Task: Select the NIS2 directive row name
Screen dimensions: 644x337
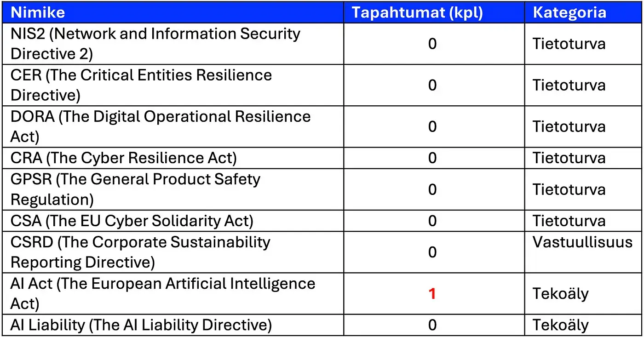Action: click(172, 44)
